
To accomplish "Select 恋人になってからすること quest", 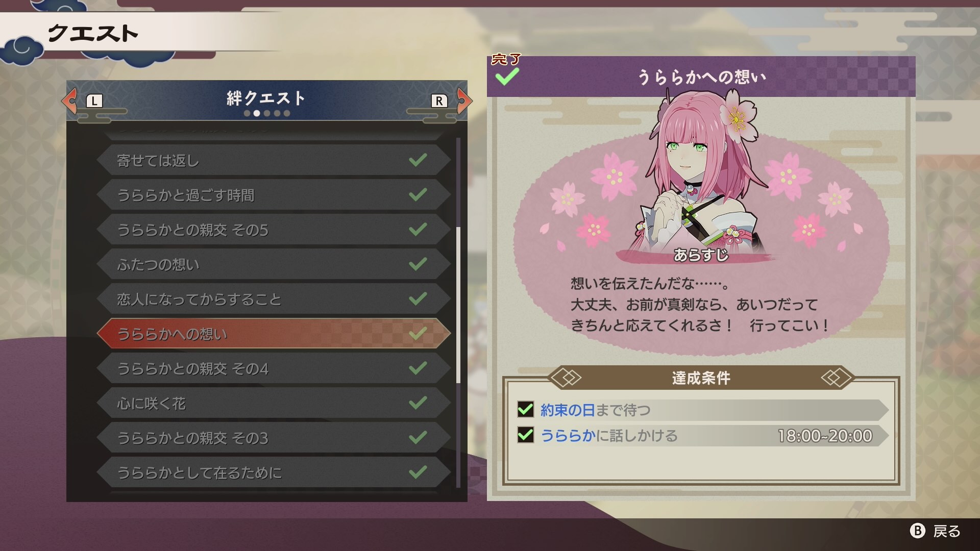I will tap(274, 299).
